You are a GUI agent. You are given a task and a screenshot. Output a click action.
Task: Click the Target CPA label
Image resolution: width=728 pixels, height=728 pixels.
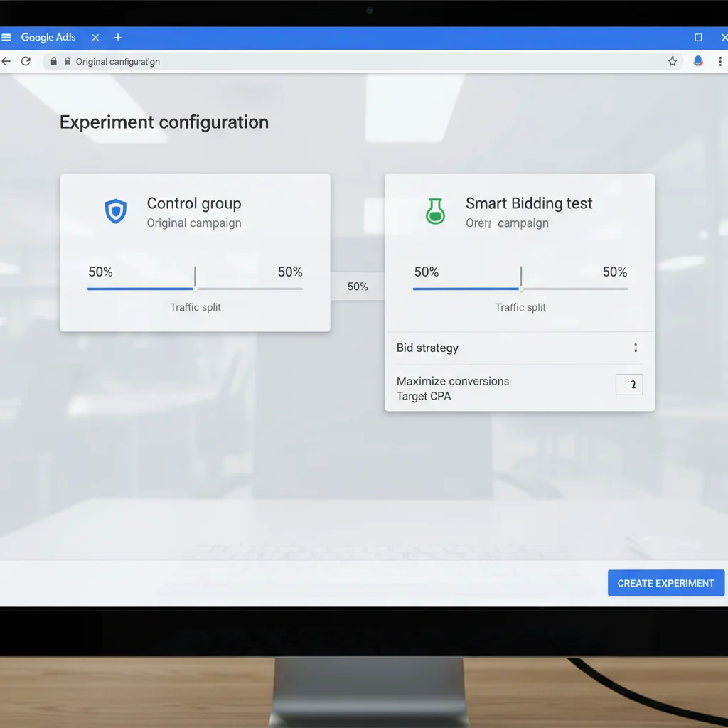[424, 396]
